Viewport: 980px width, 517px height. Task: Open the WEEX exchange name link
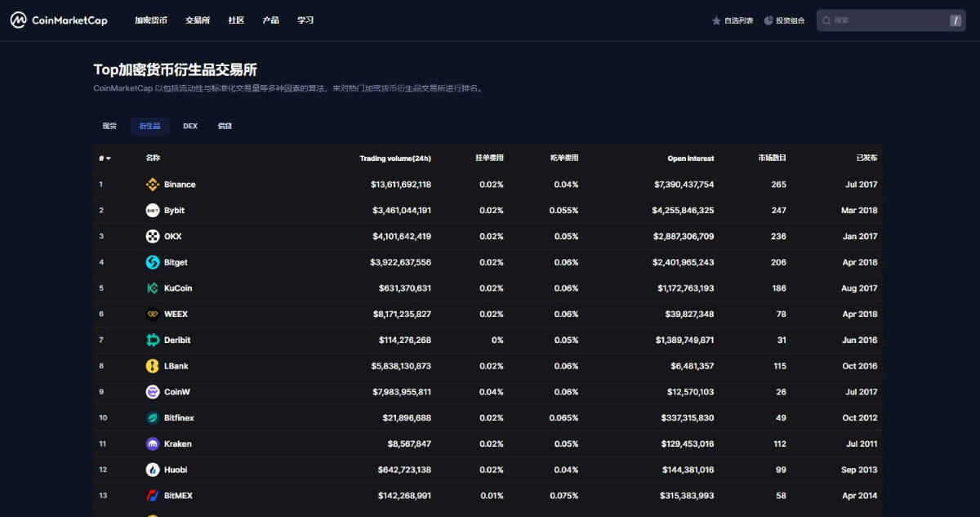(176, 314)
